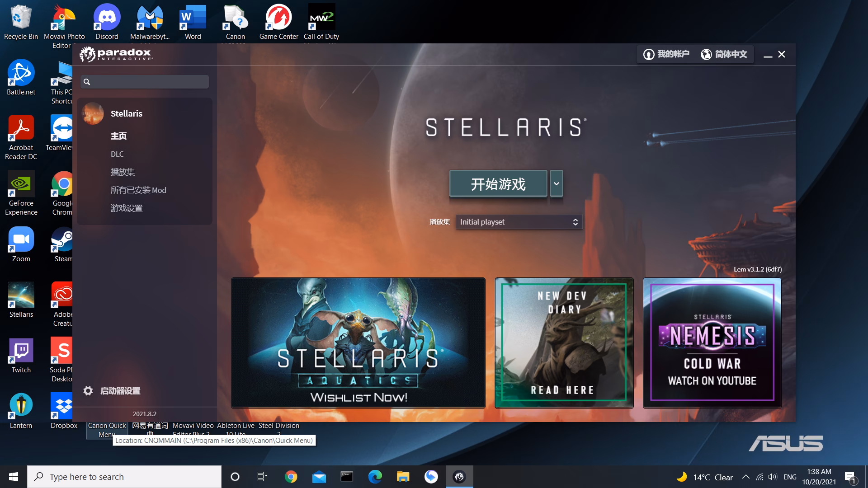The width and height of the screenshot is (868, 488).
Task: Select GeForce Experience desktop icon
Action: tap(21, 193)
